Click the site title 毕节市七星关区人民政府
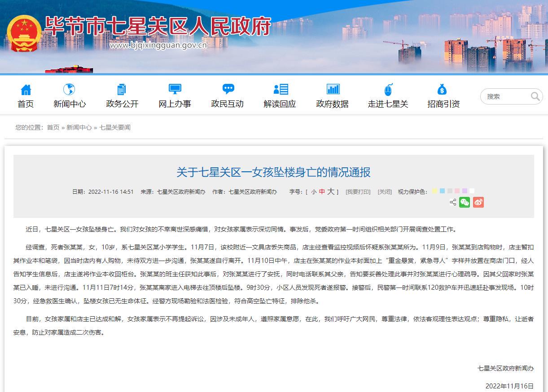This screenshot has height=392, width=548. pyautogui.click(x=158, y=26)
